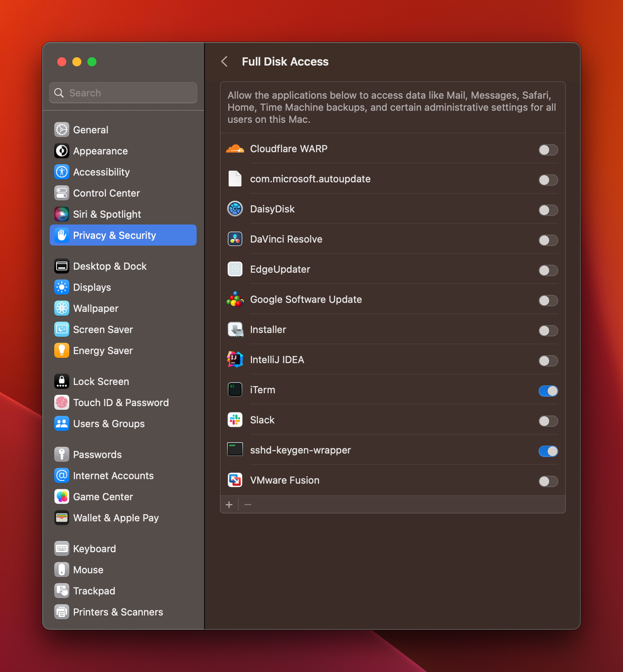Click the minus button to remove an app

pos(248,504)
